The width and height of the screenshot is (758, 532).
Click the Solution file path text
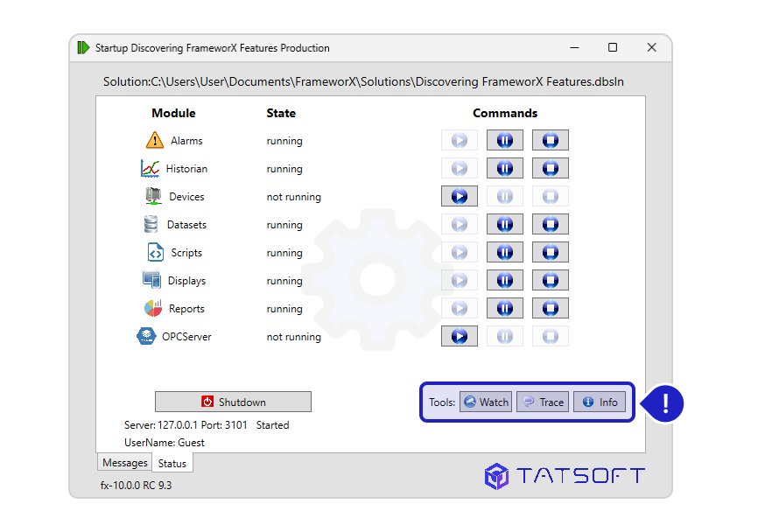(363, 81)
